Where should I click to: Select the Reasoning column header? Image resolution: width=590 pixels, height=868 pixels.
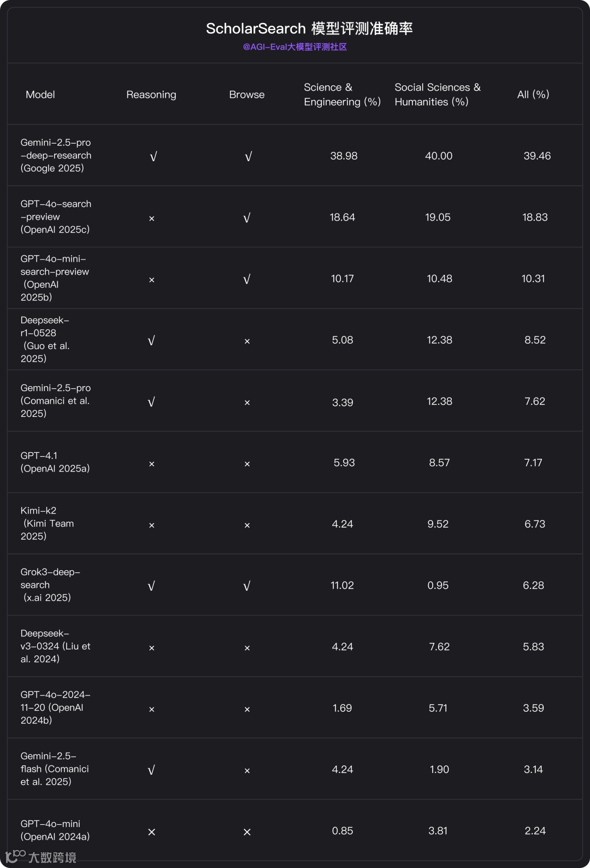click(151, 95)
